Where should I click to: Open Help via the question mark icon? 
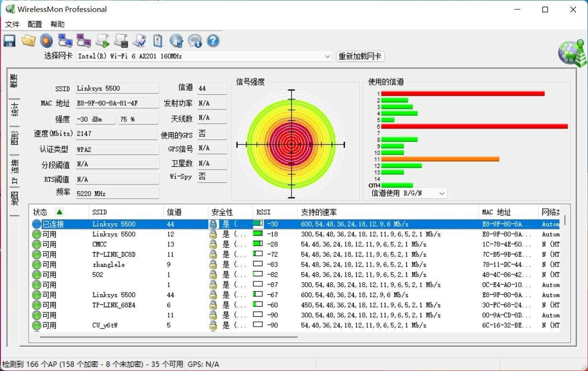(x=213, y=40)
